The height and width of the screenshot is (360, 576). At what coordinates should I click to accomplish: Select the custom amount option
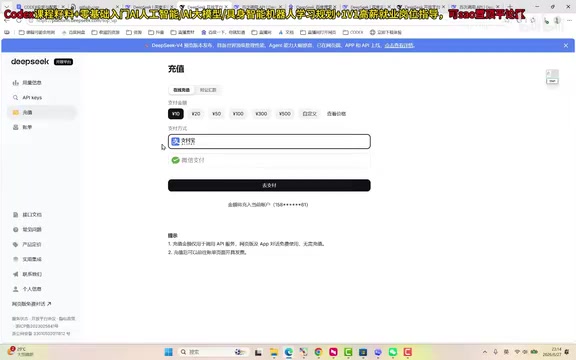(309, 114)
